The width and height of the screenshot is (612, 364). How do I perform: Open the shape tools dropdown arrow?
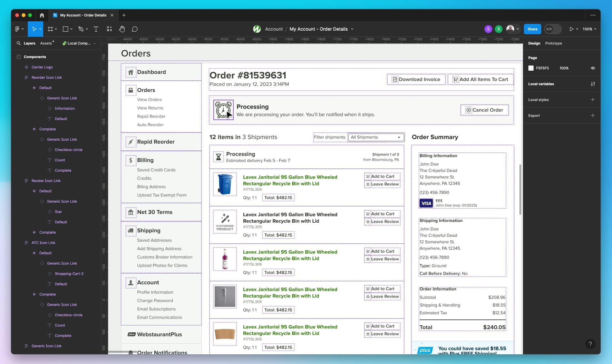point(71,29)
